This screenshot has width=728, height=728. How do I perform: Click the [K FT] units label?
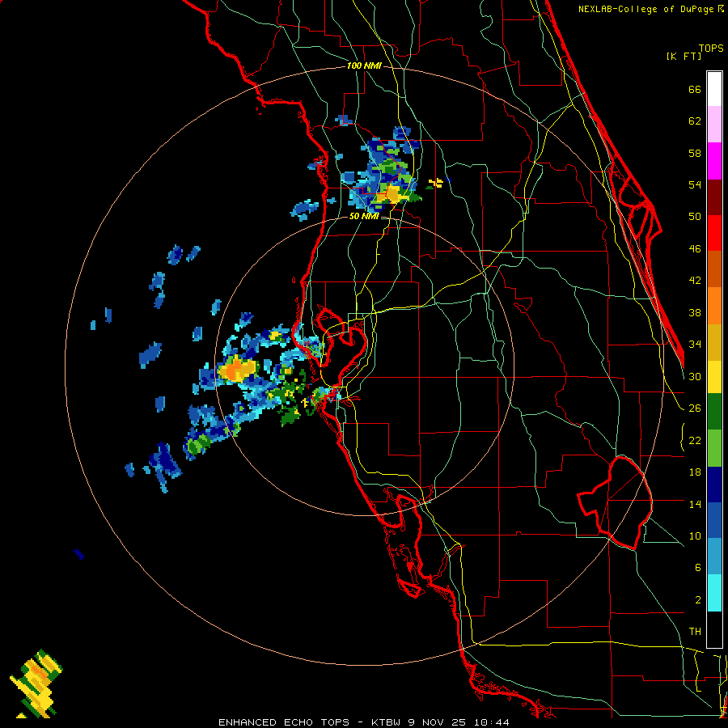[x=684, y=56]
